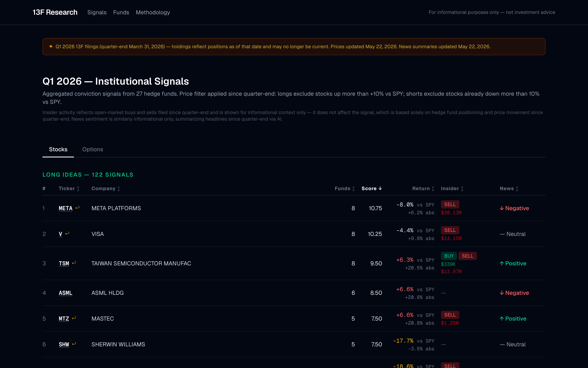The width and height of the screenshot is (588, 368).
Task: Click Negative news sentiment for META
Action: (x=514, y=208)
